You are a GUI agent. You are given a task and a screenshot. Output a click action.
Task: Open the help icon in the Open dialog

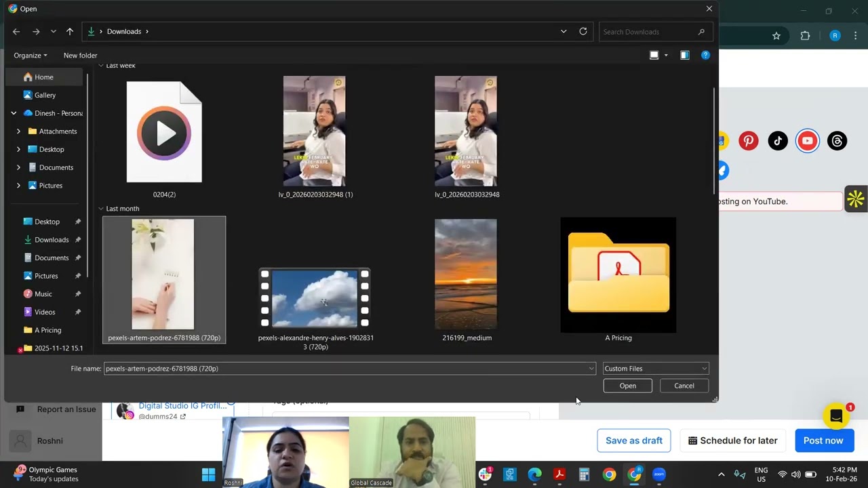pyautogui.click(x=705, y=55)
